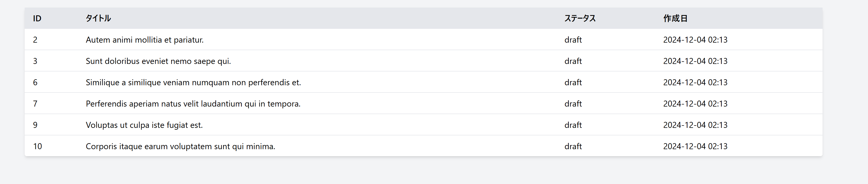This screenshot has width=868, height=184.
Task: Click the ID column header
Action: (x=37, y=18)
